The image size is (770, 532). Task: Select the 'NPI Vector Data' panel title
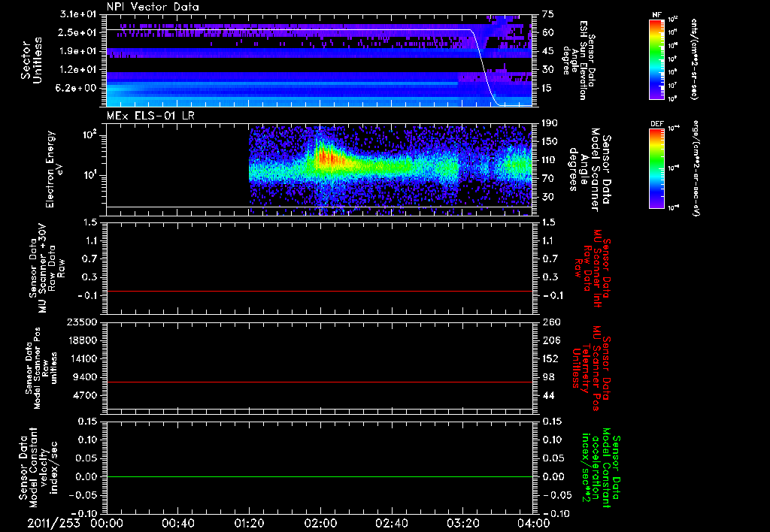(153, 7)
